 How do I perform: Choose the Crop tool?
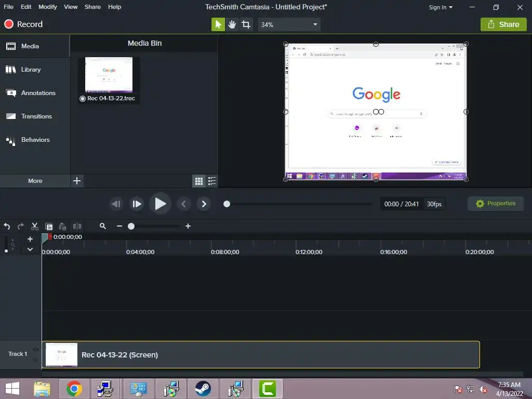[x=246, y=24]
